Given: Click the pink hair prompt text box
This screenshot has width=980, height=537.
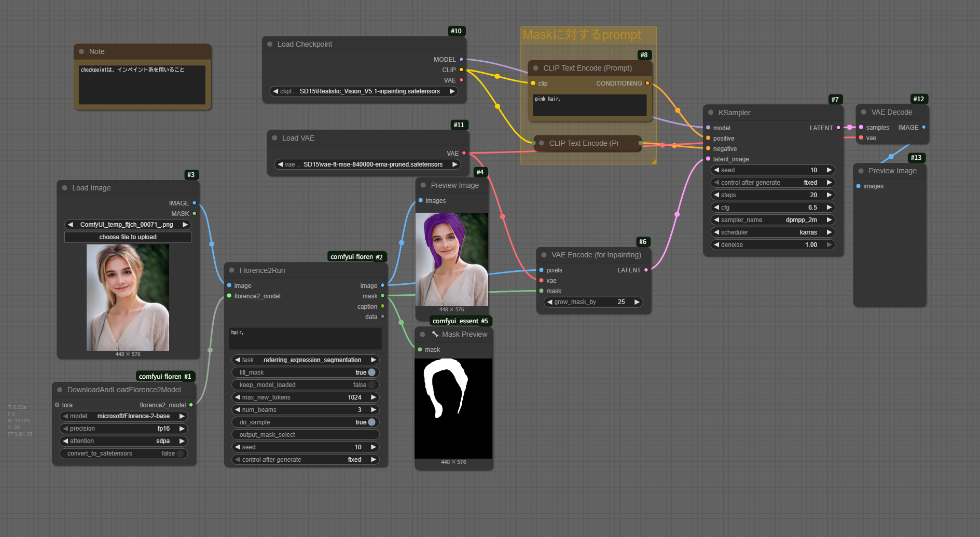Looking at the screenshot, I should click(589, 105).
